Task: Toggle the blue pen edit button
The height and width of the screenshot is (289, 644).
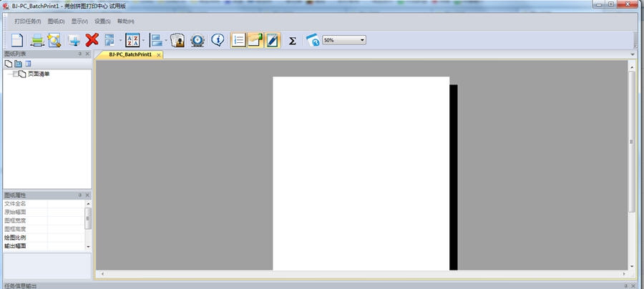Action: (x=273, y=40)
